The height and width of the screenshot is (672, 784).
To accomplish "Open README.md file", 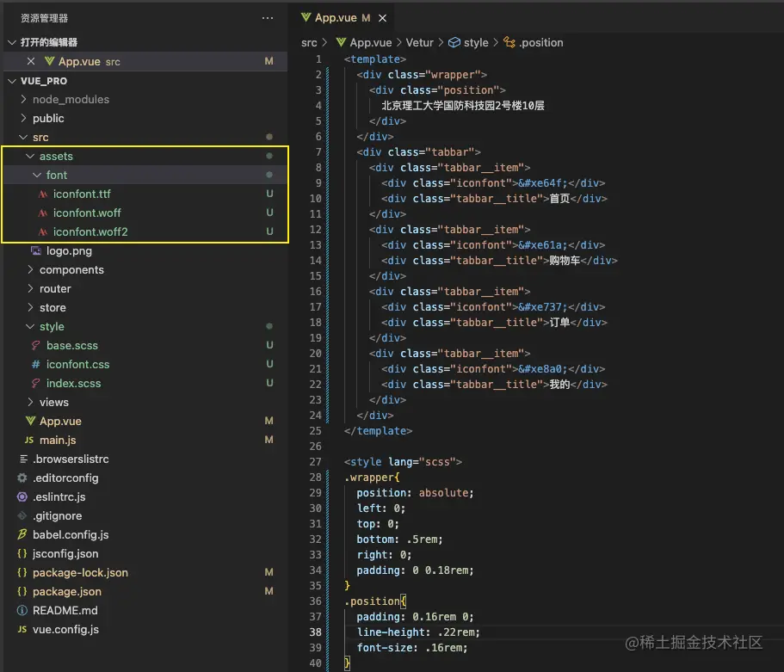I will 65,611.
